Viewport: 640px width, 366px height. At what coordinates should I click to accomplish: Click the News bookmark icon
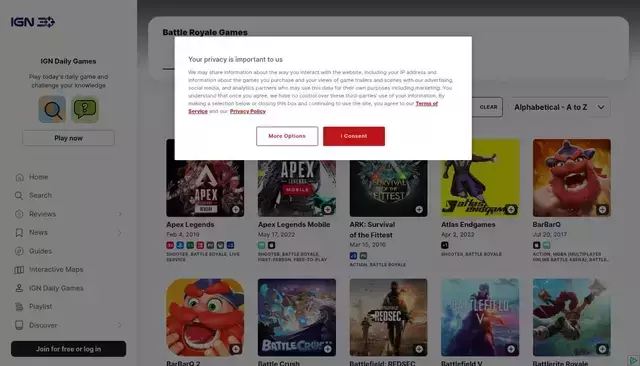coord(19,233)
